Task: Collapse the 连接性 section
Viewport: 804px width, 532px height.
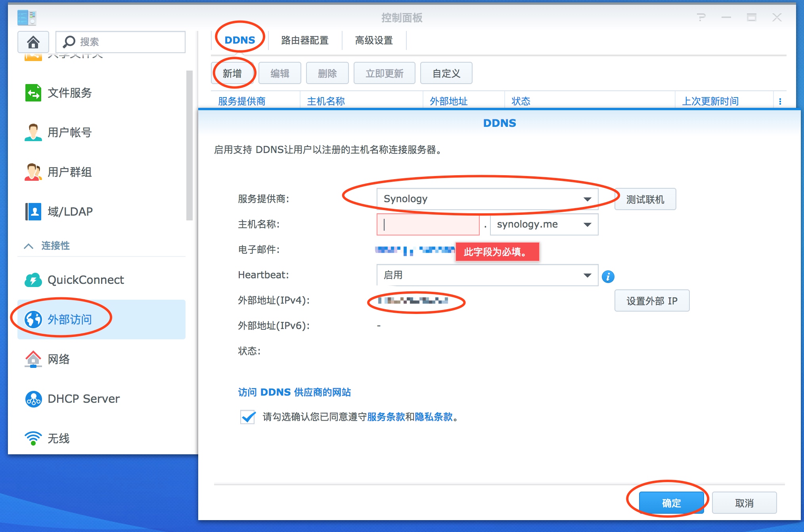Action: pyautogui.click(x=29, y=246)
